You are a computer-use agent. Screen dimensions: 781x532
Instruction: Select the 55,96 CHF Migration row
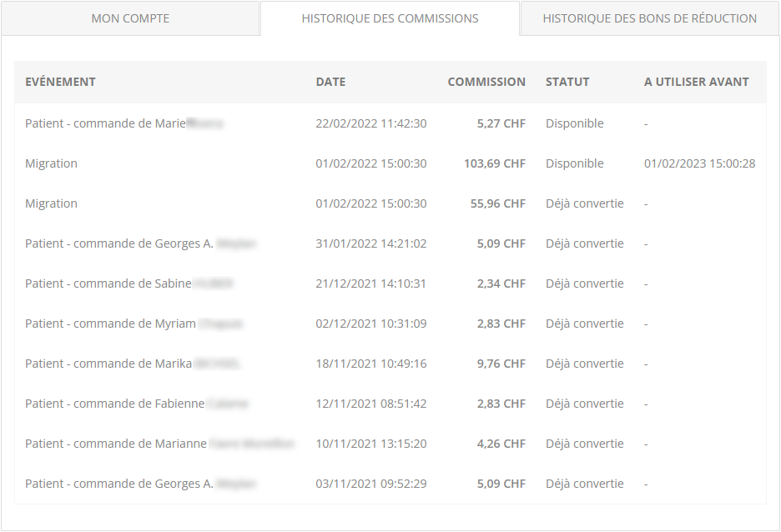51,203
